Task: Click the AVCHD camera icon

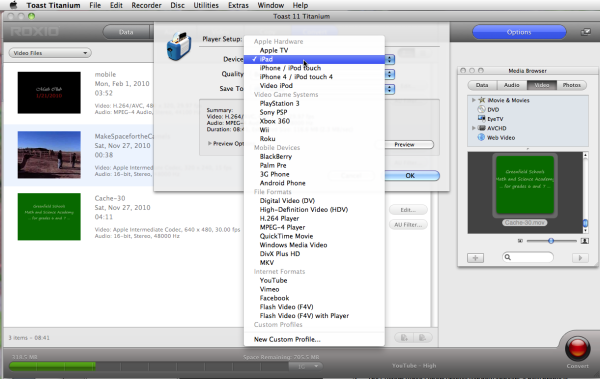Action: coord(481,128)
